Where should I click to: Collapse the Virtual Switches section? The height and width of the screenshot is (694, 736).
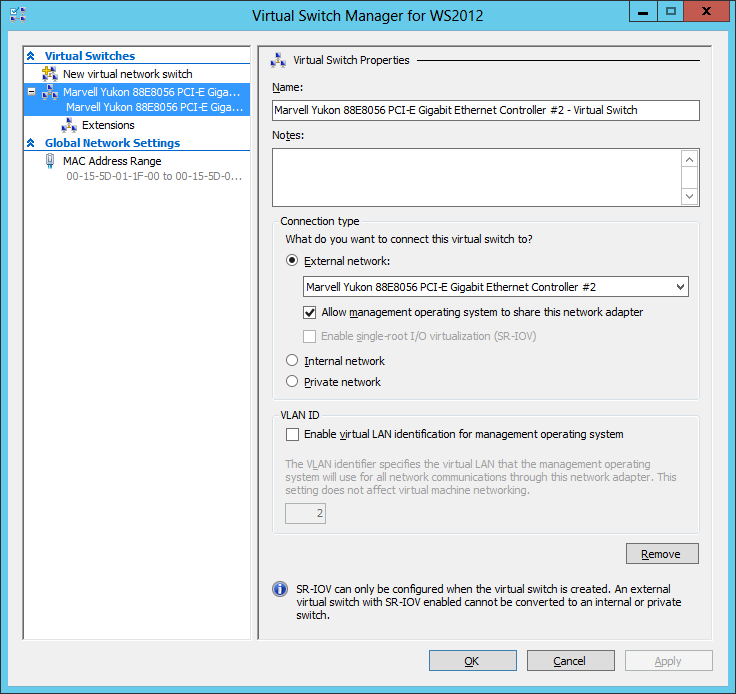pyautogui.click(x=31, y=57)
